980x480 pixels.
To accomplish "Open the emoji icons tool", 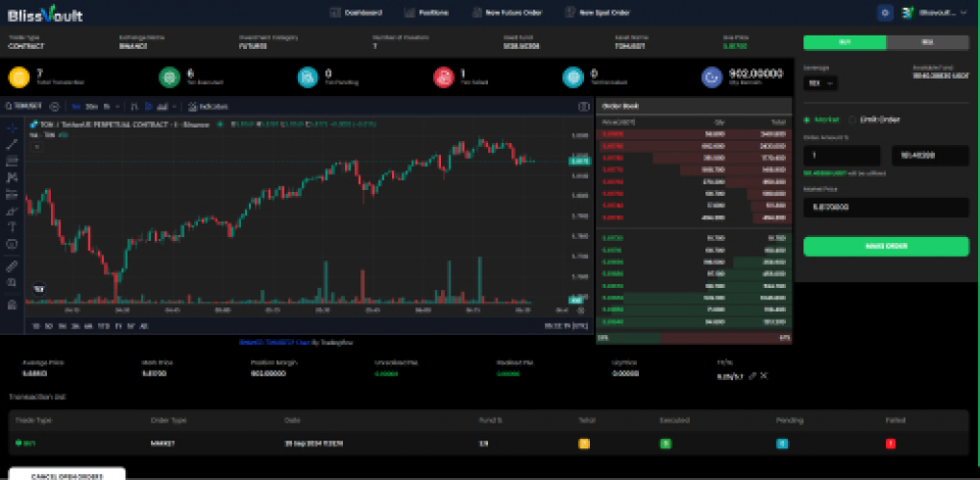I will coord(12,244).
